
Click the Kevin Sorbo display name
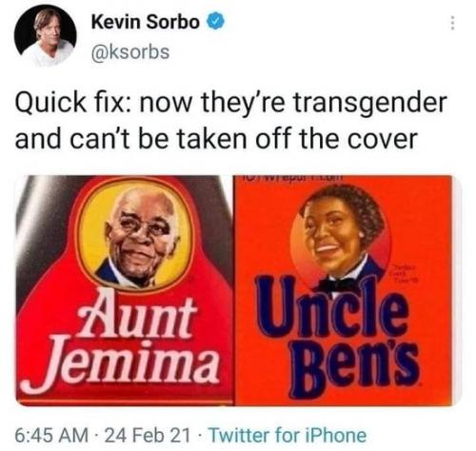(146, 22)
